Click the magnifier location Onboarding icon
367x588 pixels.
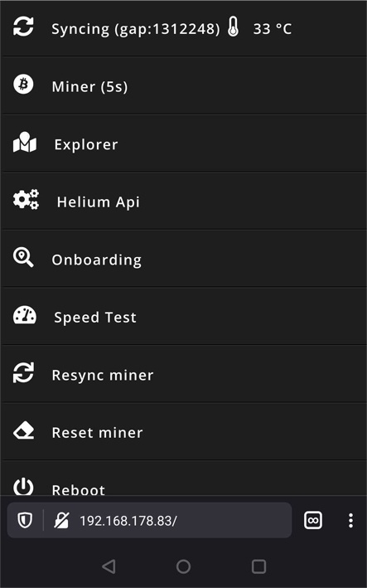pos(23,258)
